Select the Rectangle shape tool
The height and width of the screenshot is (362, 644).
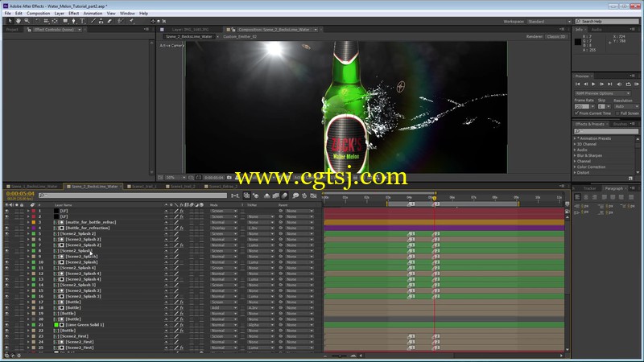(65, 21)
